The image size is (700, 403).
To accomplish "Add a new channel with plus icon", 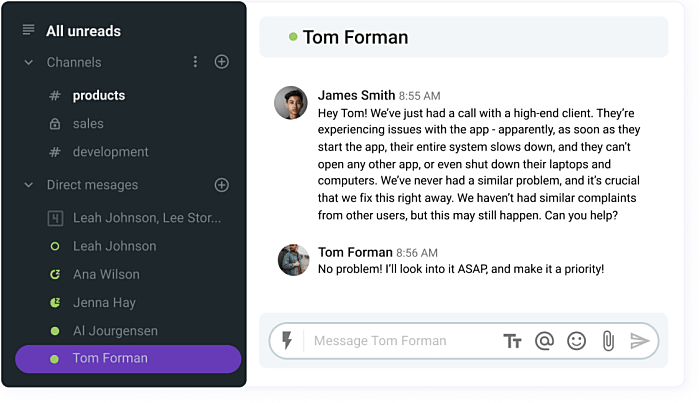I will click(x=222, y=62).
